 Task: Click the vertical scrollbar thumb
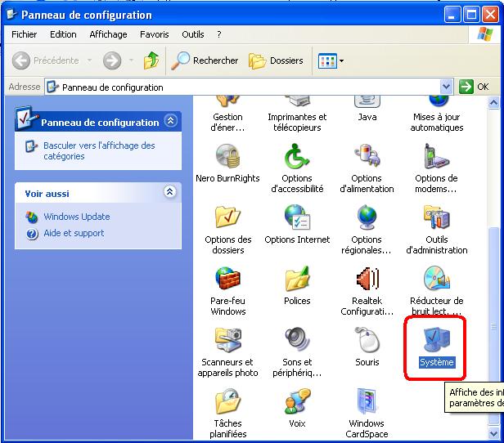coord(493,326)
